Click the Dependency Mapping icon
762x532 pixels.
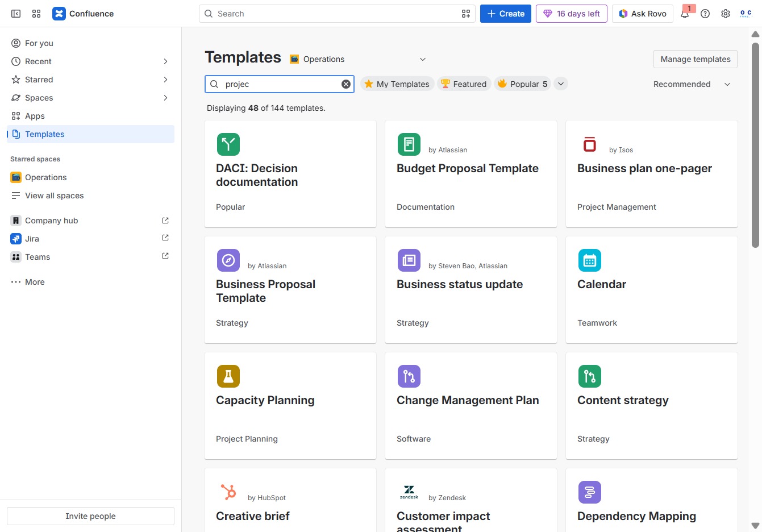point(590,492)
